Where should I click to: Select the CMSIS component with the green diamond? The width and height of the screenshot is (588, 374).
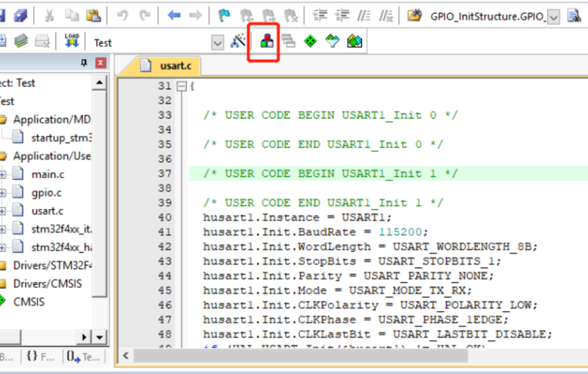(x=28, y=302)
